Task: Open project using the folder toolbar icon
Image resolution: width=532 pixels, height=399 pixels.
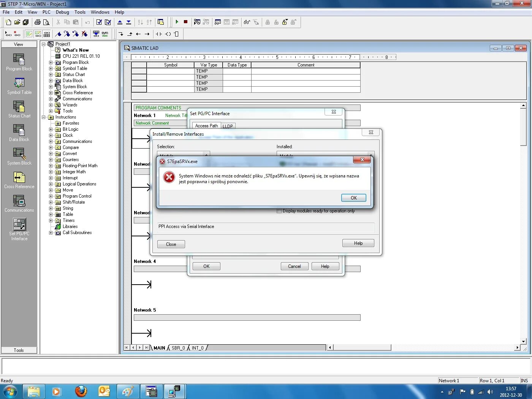Action: click(x=17, y=22)
